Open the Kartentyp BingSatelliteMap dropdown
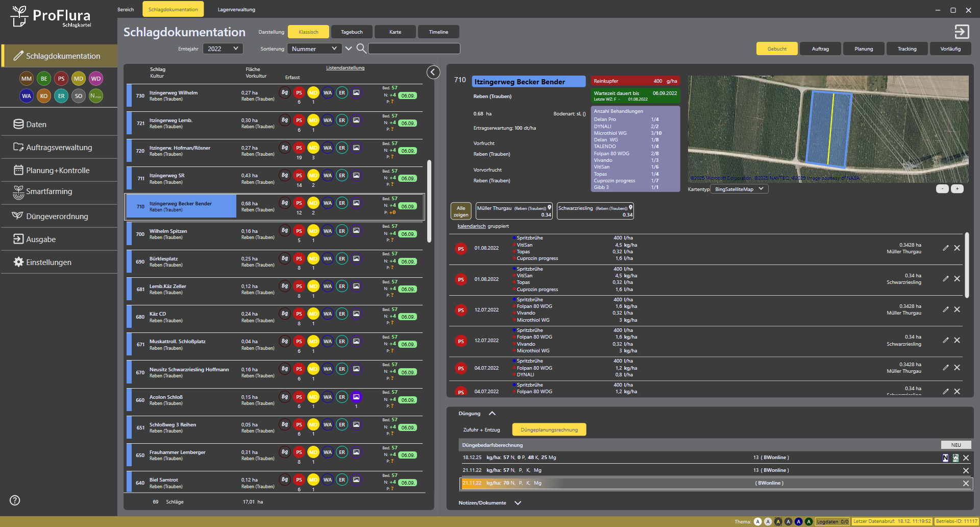Viewport: 980px width, 527px height. pyautogui.click(x=739, y=189)
